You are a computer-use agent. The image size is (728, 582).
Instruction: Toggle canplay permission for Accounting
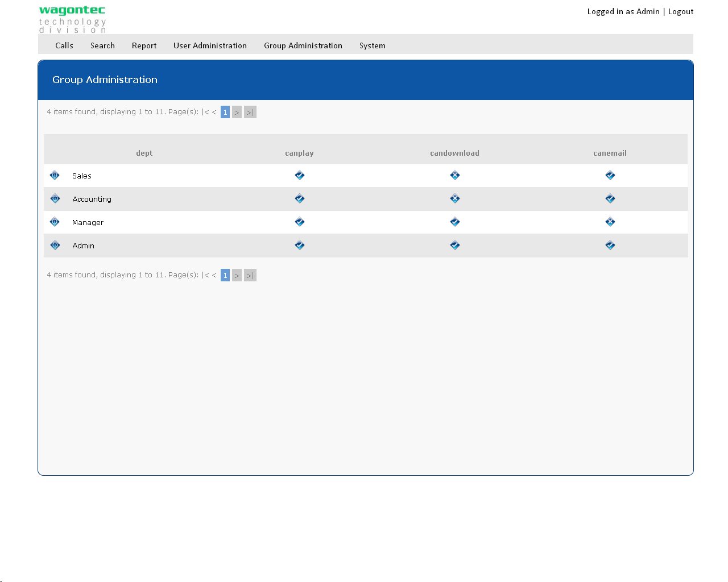coord(300,198)
